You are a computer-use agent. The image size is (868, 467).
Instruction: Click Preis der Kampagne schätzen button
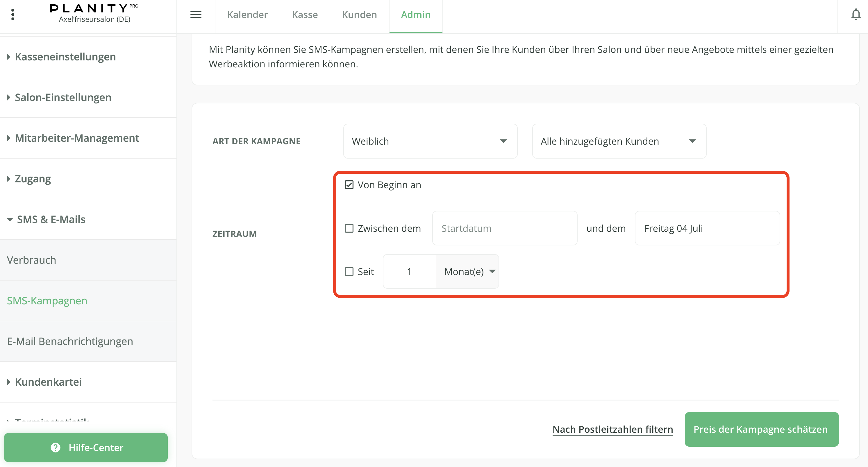coord(761,429)
